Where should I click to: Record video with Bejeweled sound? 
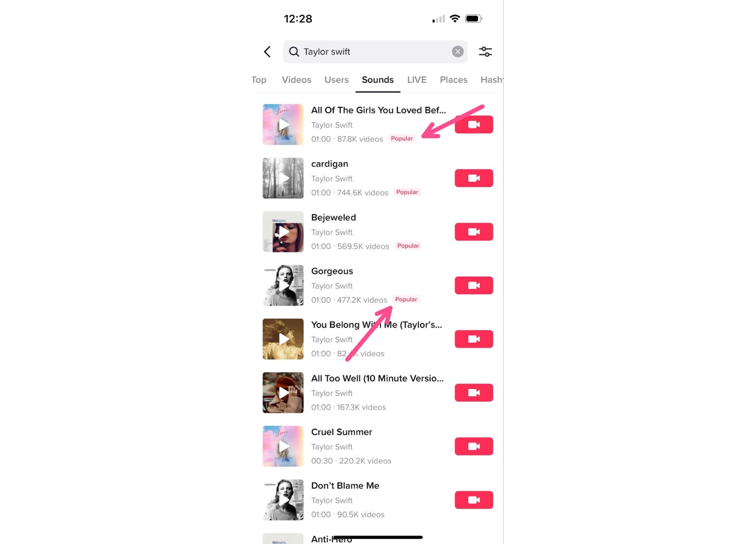click(474, 232)
